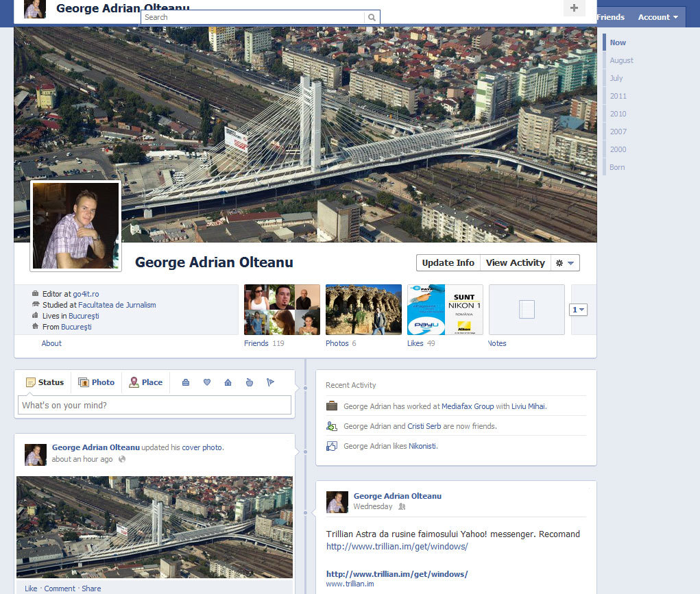Select the Home life event house icon
The width and height of the screenshot is (700, 594).
pos(228,382)
